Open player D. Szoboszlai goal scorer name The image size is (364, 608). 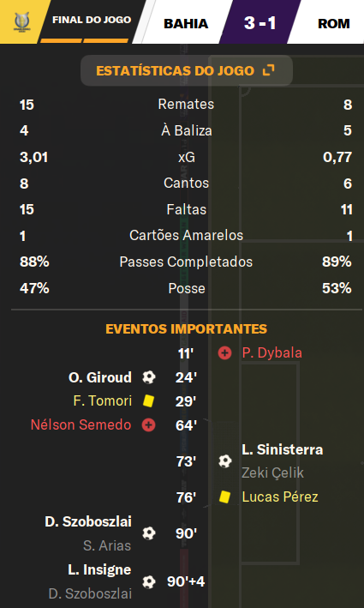coord(88,521)
